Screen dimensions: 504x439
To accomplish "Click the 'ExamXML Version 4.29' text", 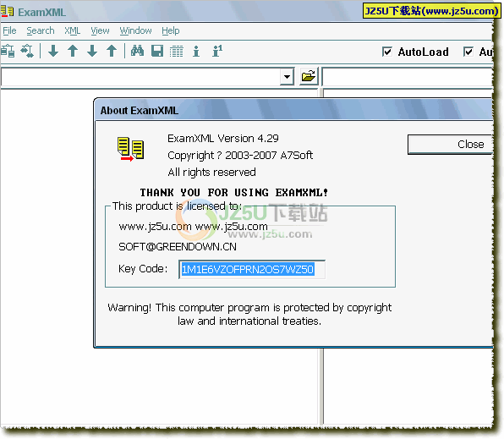I will (x=223, y=139).
